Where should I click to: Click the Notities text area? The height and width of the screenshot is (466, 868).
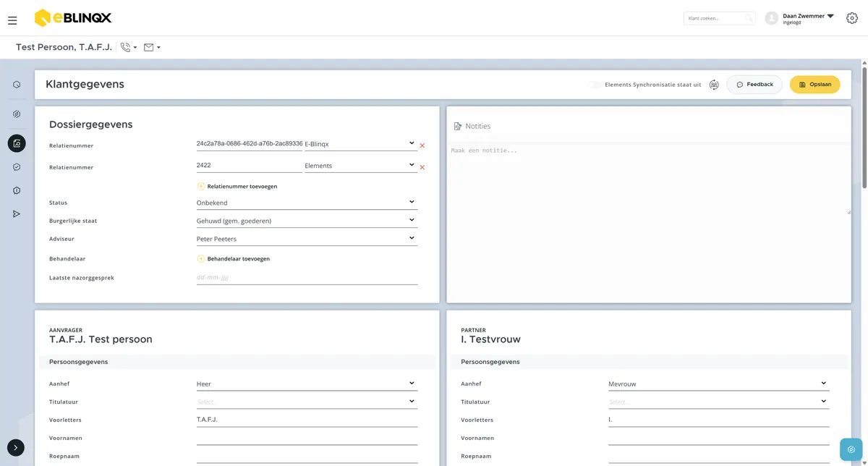pos(649,181)
